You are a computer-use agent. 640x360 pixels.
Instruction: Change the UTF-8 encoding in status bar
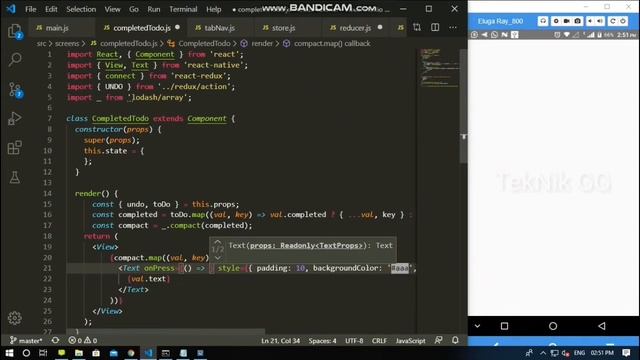tap(354, 340)
